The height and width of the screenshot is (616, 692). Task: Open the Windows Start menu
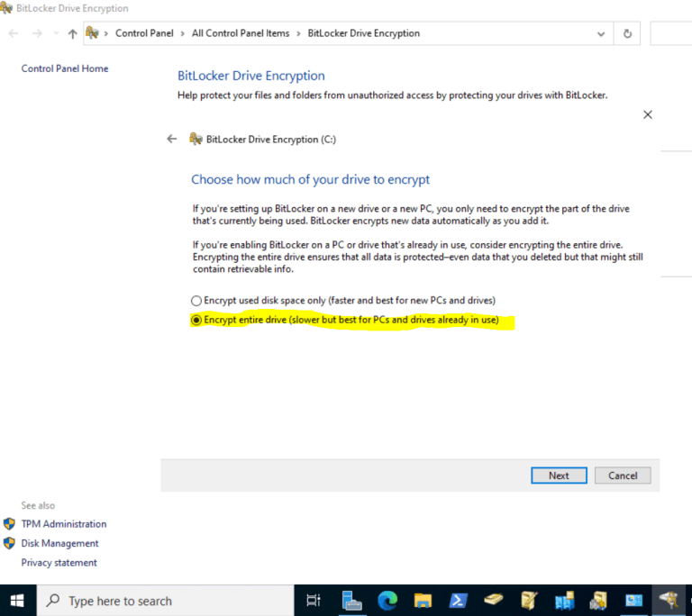click(x=18, y=601)
